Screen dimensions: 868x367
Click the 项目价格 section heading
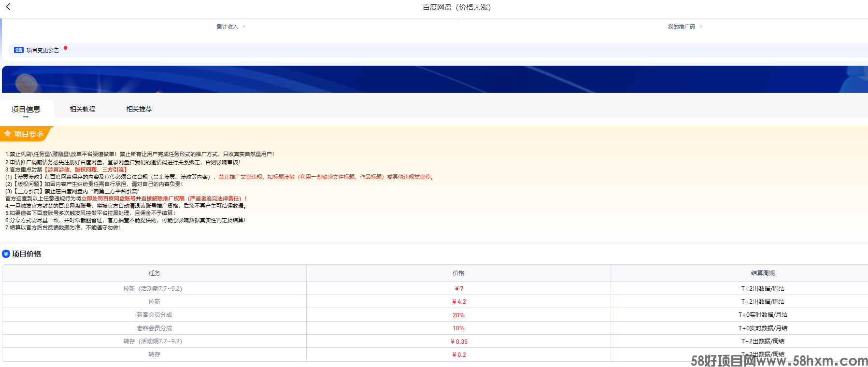coord(27,254)
